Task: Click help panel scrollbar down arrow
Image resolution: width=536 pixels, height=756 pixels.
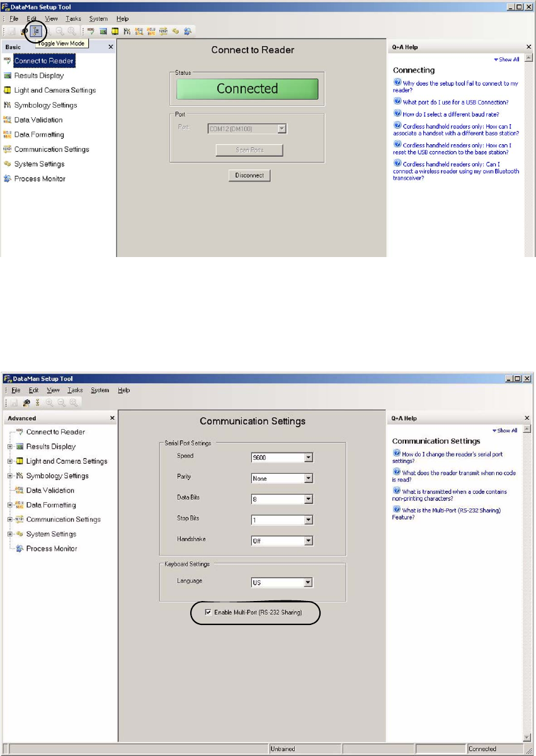Action: [x=528, y=736]
